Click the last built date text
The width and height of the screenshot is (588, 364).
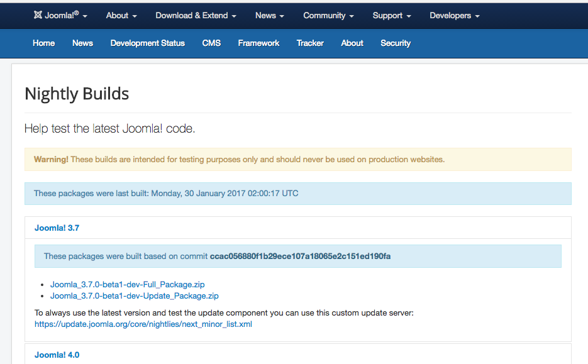(166, 194)
